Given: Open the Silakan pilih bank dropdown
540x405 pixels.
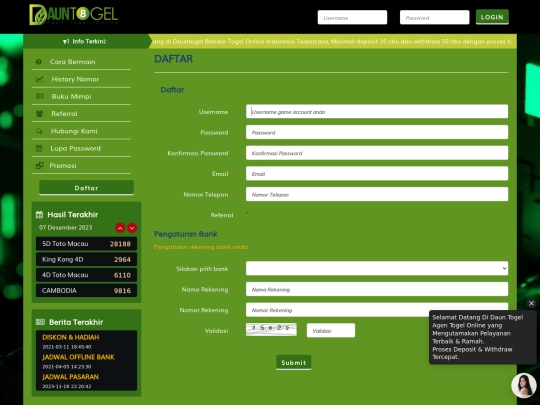Looking at the screenshot, I should [x=377, y=268].
